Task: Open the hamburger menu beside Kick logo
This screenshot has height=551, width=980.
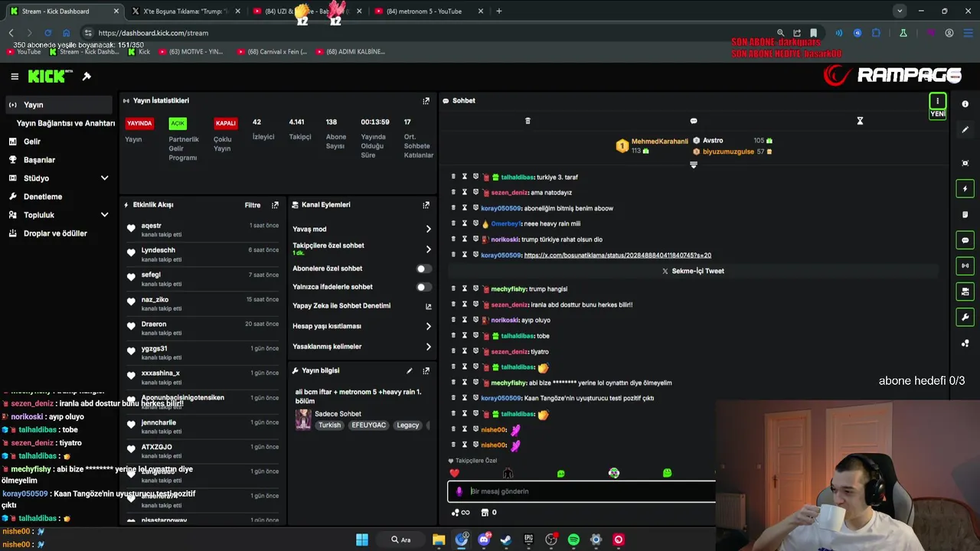Action: tap(15, 77)
